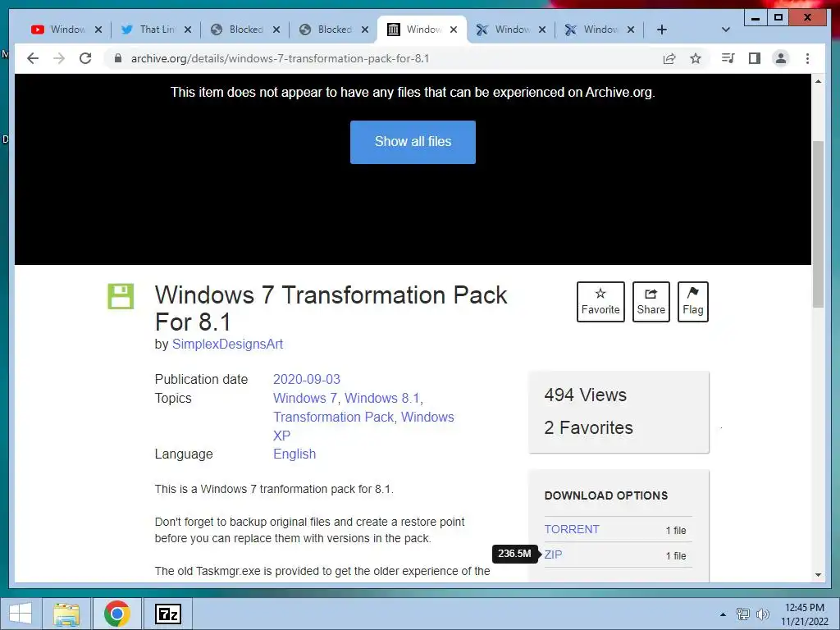
Task: Open File Explorer from the taskbar
Action: click(x=66, y=614)
